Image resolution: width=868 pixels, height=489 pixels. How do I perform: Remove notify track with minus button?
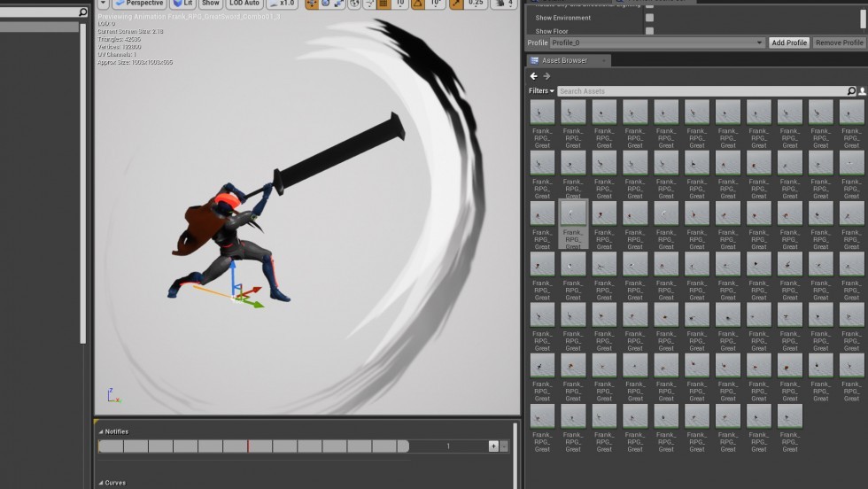coord(504,446)
